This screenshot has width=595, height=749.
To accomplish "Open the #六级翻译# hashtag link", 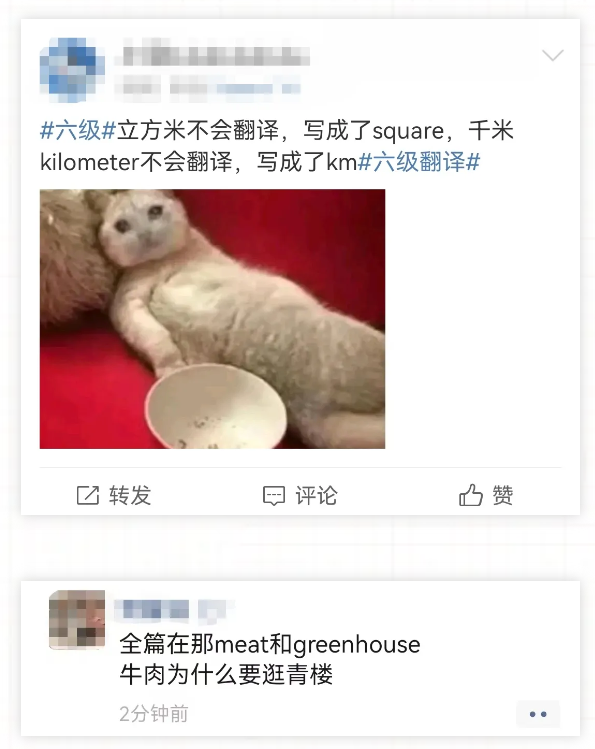I will tap(419, 161).
